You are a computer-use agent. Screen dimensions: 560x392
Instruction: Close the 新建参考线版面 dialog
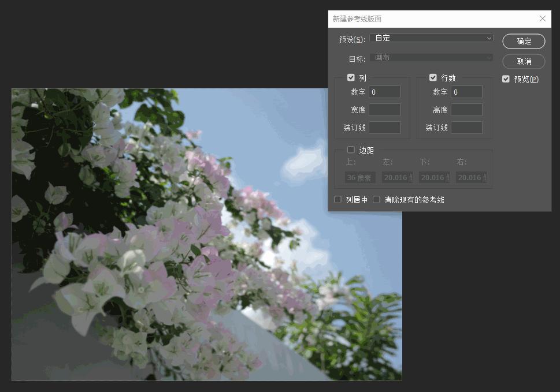click(542, 18)
